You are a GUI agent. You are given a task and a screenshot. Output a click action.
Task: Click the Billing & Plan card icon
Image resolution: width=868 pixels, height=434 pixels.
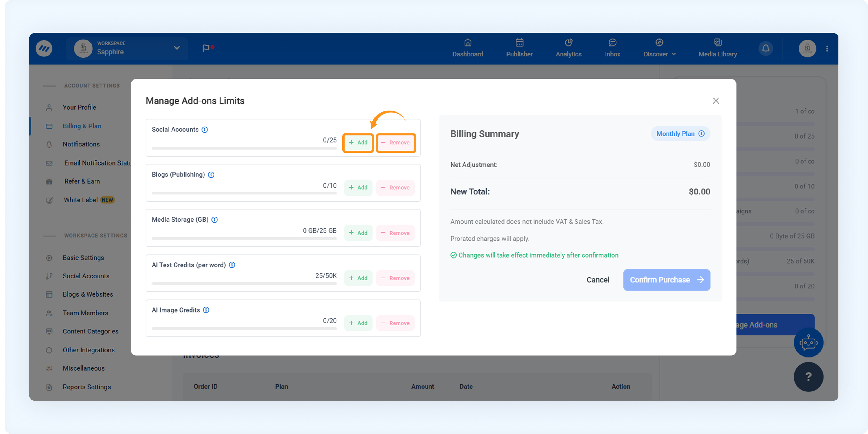point(49,126)
